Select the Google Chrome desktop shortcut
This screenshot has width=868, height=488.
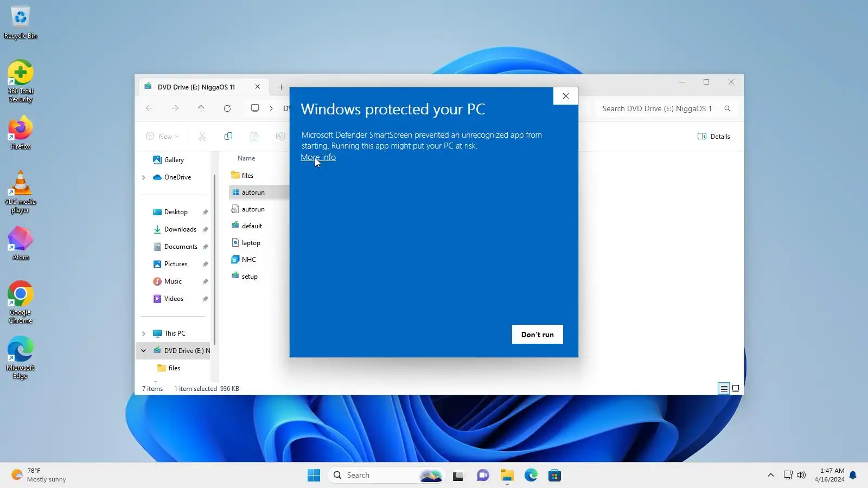pyautogui.click(x=21, y=303)
